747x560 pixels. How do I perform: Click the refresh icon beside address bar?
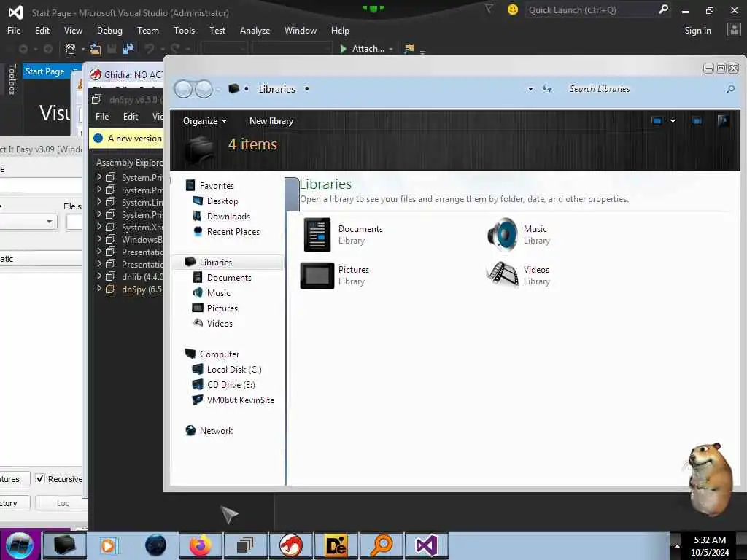tap(547, 89)
